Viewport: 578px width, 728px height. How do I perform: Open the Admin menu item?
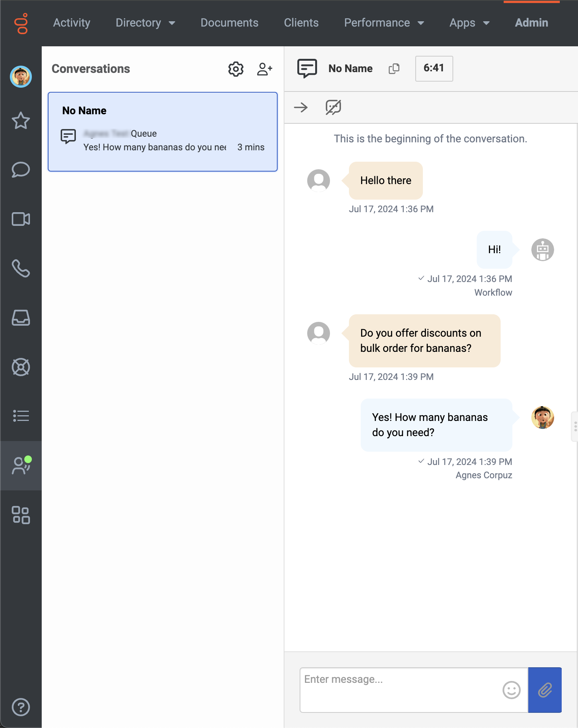[x=531, y=23]
